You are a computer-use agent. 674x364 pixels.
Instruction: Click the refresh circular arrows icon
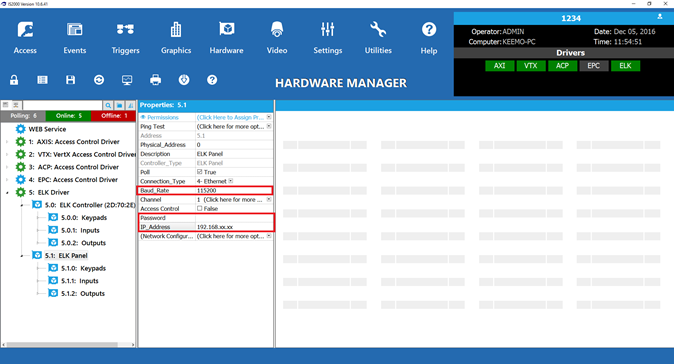pos(99,80)
